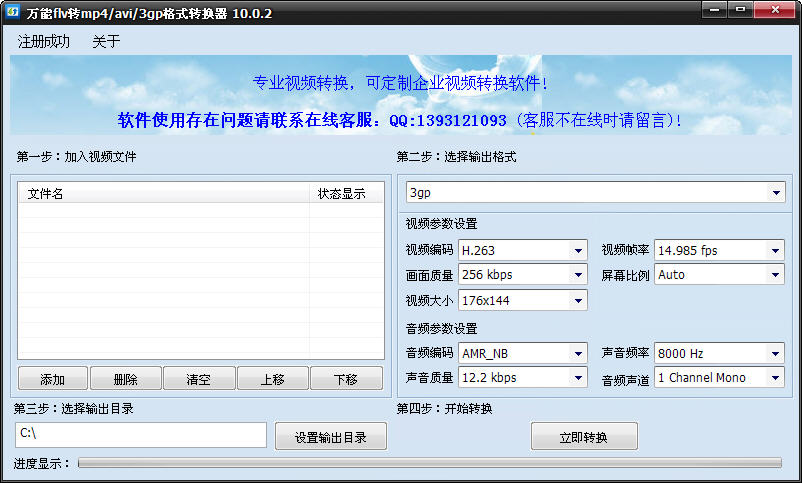This screenshot has width=802, height=483.
Task: Open the 画面质量 256 kbps dropdown
Action: [x=522, y=275]
